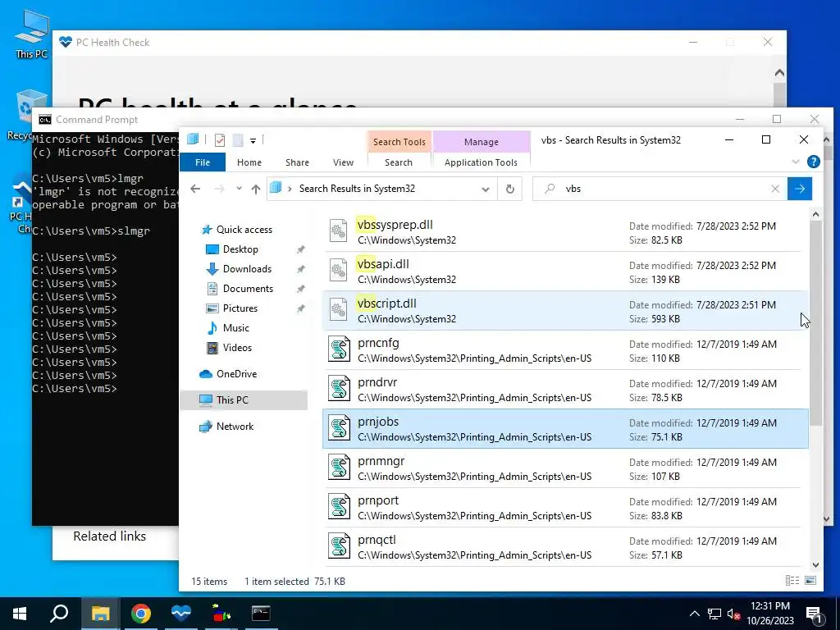
Task: Click in the vbs search box
Action: pyautogui.click(x=659, y=189)
